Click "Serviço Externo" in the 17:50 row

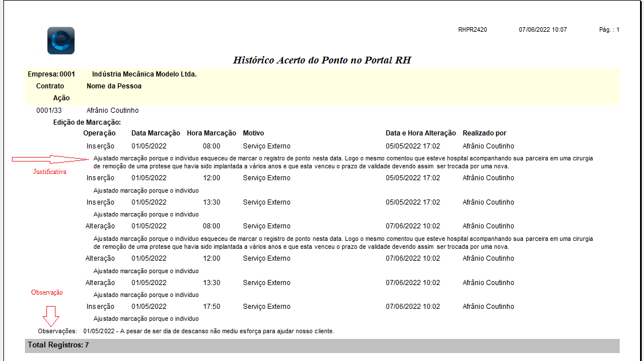tap(267, 307)
